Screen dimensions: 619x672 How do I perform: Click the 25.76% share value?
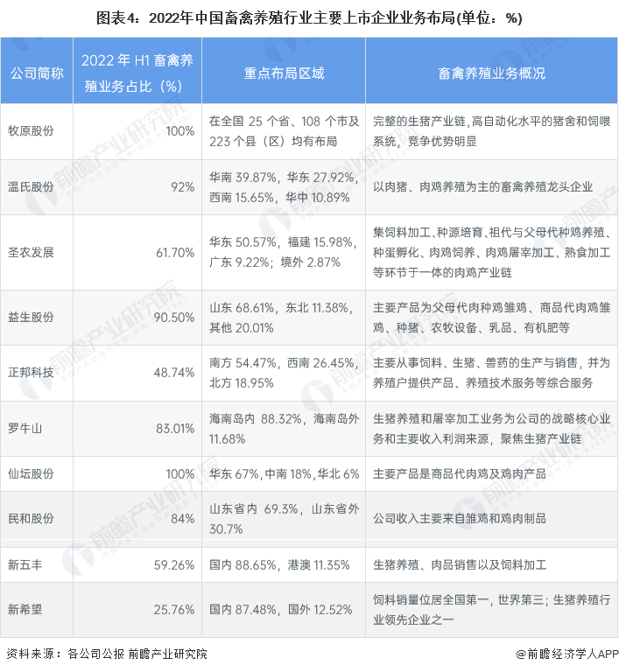[x=174, y=610]
